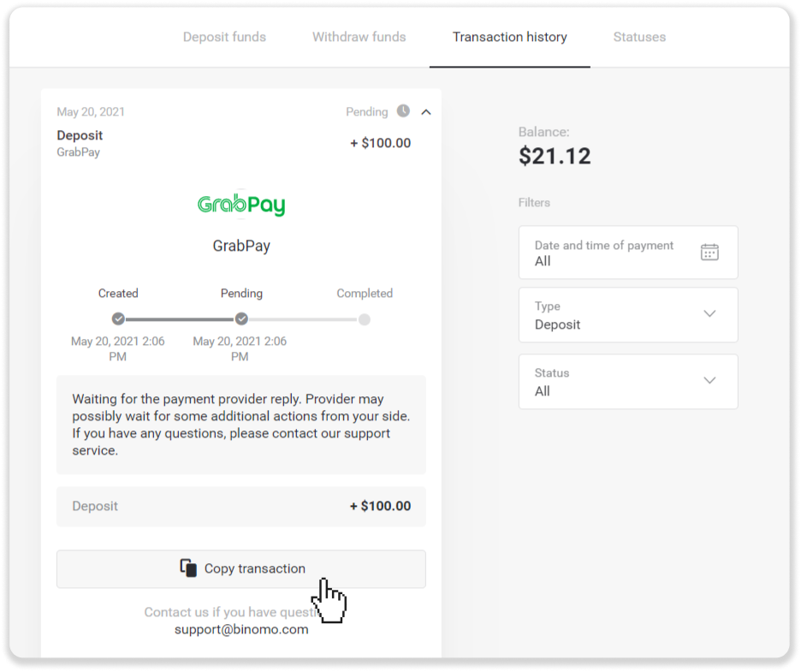
Task: Click the Status filter chevron arrow
Action: (x=709, y=380)
